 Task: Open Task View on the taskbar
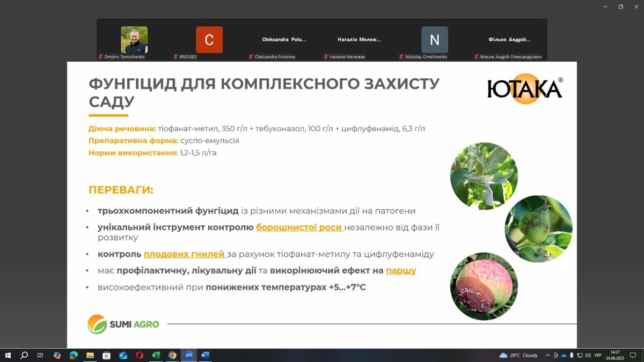tap(40, 355)
